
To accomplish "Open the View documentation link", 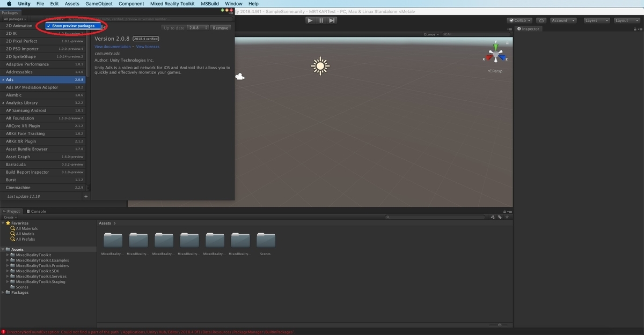I will [x=113, y=47].
